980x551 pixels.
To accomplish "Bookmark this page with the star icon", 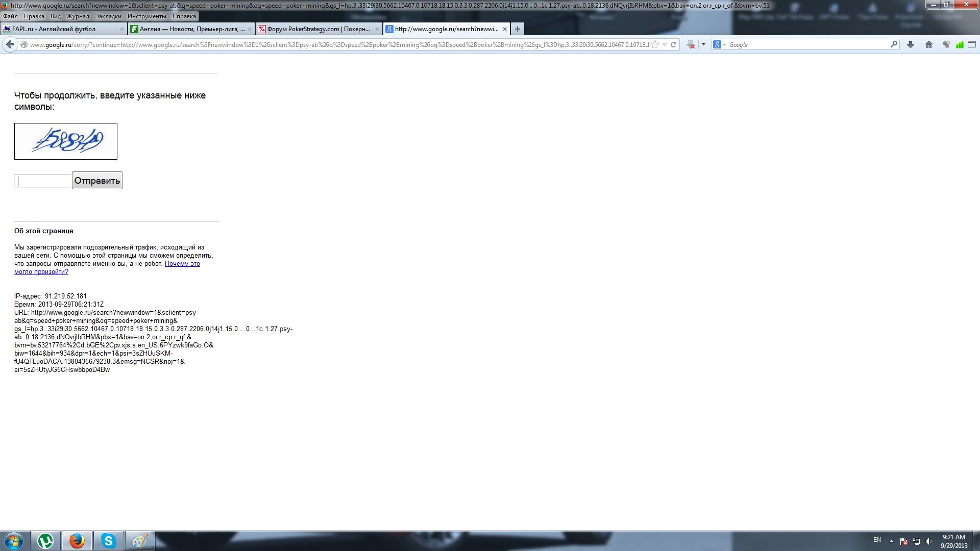I will click(x=655, y=45).
